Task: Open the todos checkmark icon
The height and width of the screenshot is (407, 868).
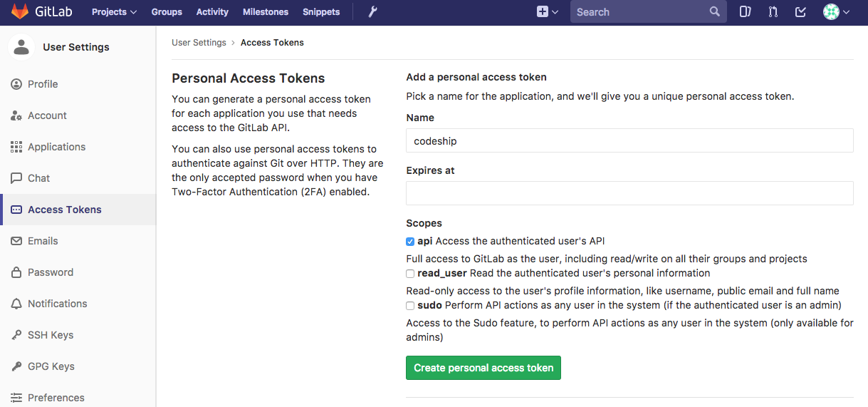Action: (x=800, y=12)
